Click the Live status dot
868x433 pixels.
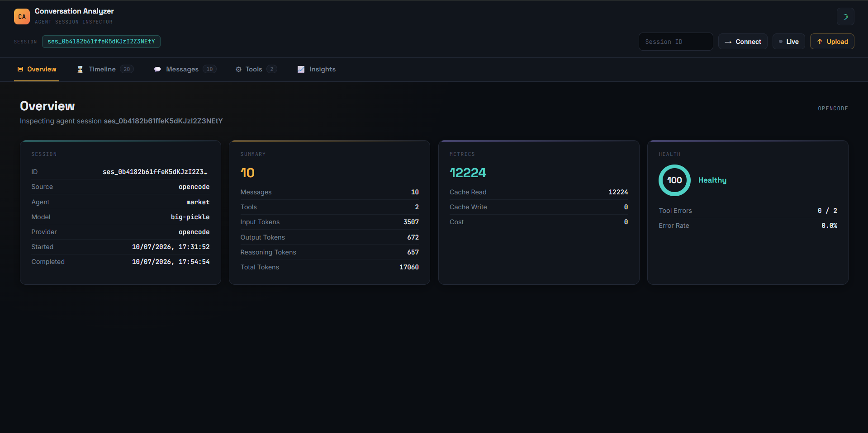(x=781, y=42)
